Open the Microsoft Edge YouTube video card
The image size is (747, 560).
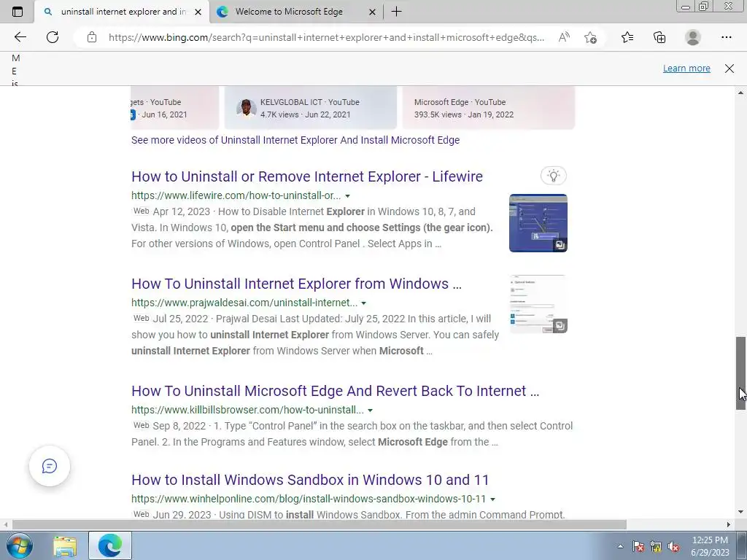click(488, 108)
